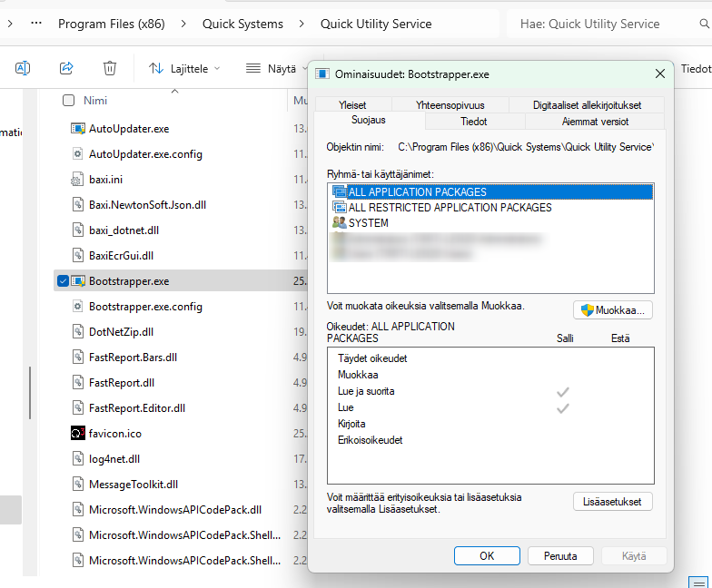Click the Lue ja suorita permission row

coord(490,391)
